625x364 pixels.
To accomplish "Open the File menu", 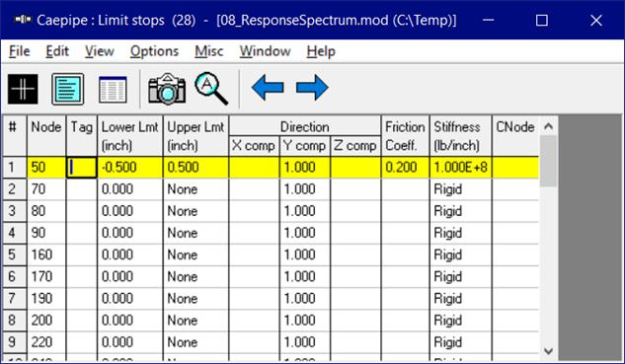I will (x=19, y=51).
